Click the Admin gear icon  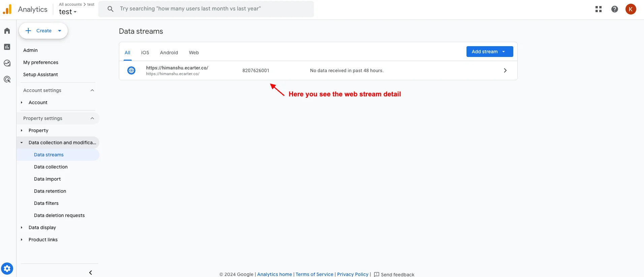click(x=7, y=269)
